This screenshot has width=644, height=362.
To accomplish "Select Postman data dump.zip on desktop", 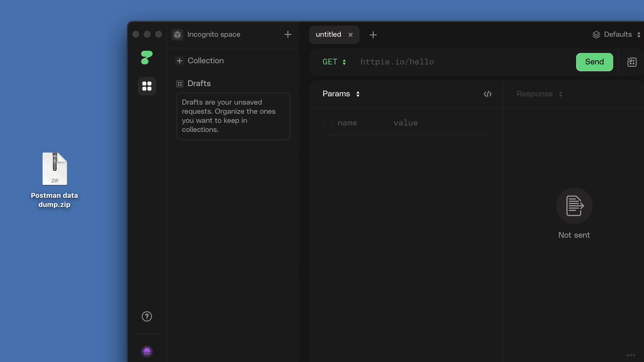I will tap(54, 180).
